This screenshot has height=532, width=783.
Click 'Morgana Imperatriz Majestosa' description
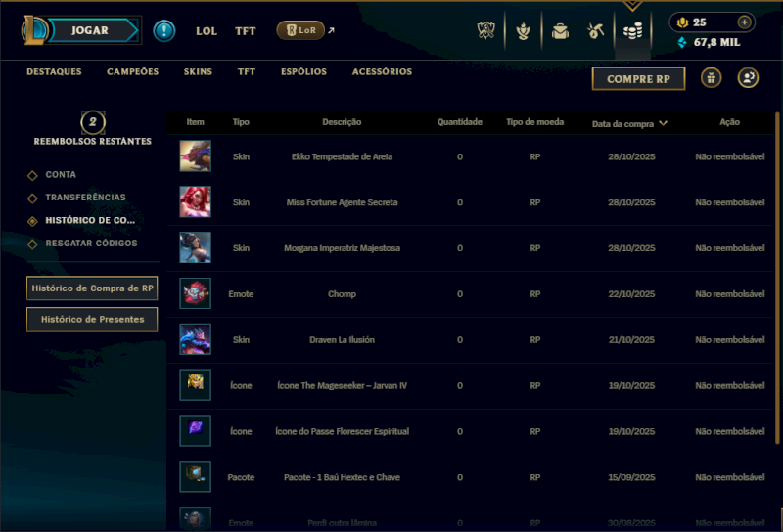tap(342, 248)
